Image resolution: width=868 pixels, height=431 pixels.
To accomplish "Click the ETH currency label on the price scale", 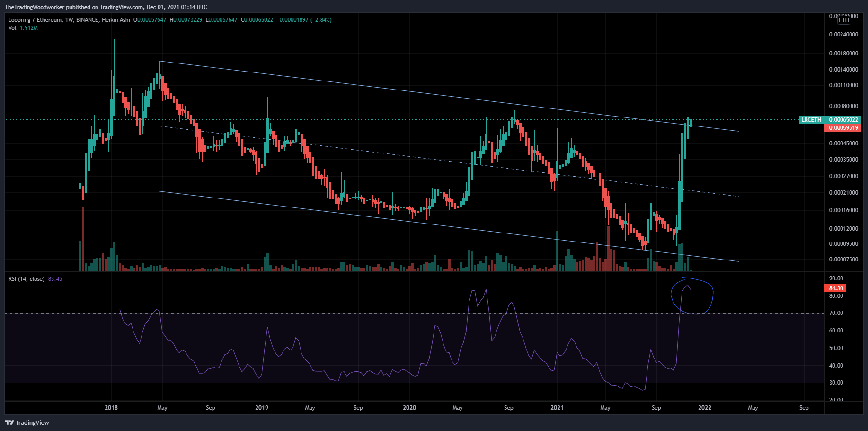I will pos(844,20).
